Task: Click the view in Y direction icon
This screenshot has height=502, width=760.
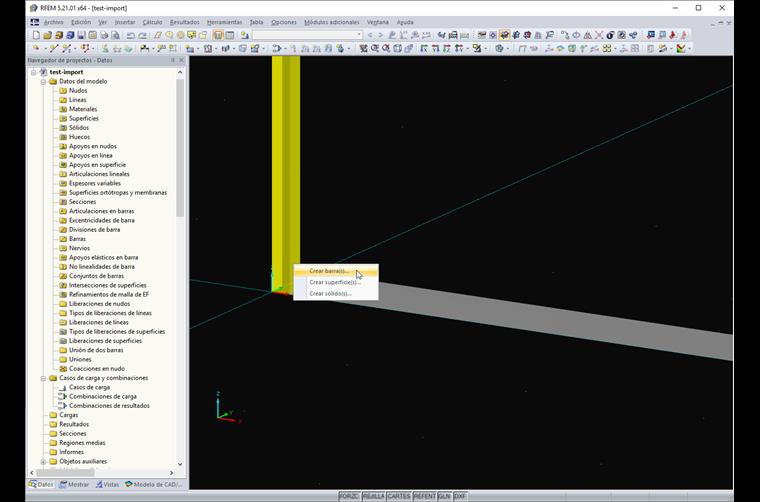Action: pyautogui.click(x=435, y=48)
